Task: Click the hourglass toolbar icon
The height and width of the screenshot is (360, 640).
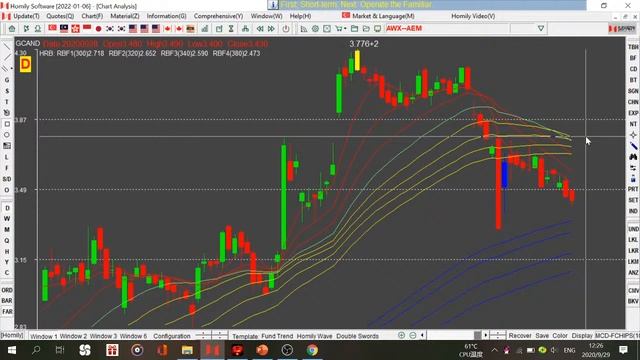Action: [231, 29]
